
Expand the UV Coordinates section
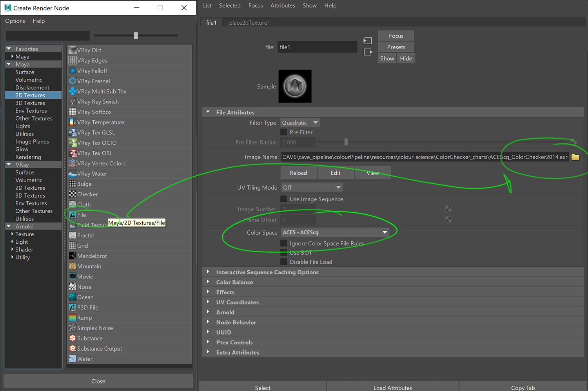coord(208,302)
